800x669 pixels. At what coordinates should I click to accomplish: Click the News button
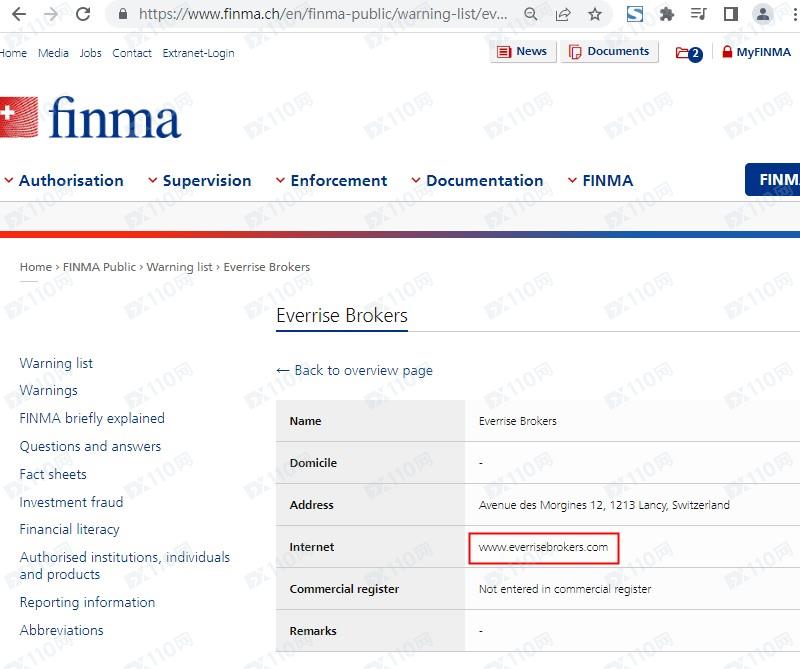click(521, 52)
